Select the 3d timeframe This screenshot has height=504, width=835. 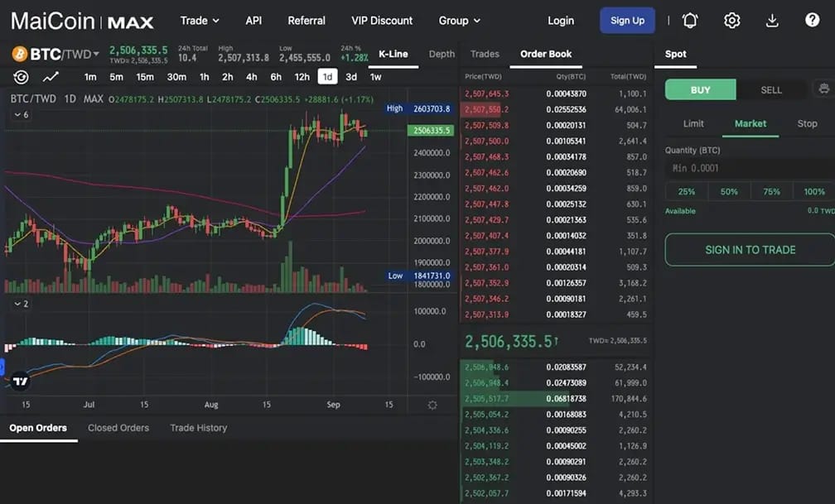click(x=351, y=77)
